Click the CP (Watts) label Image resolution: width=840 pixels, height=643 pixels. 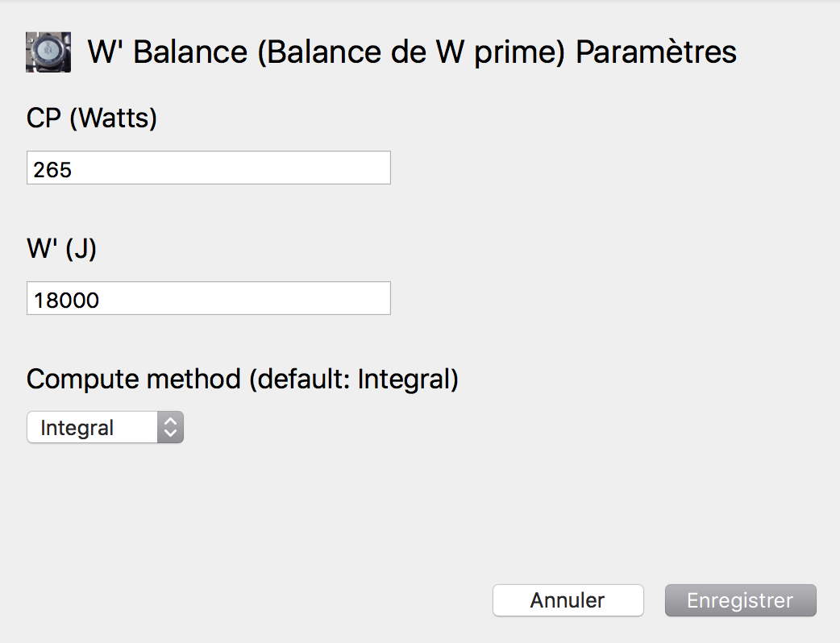(92, 118)
